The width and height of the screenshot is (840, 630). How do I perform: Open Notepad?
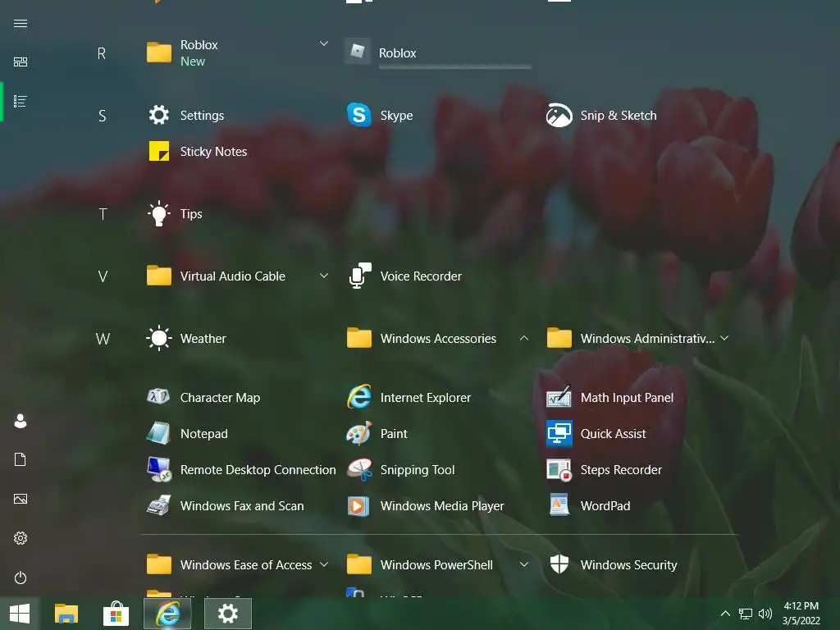tap(188, 433)
